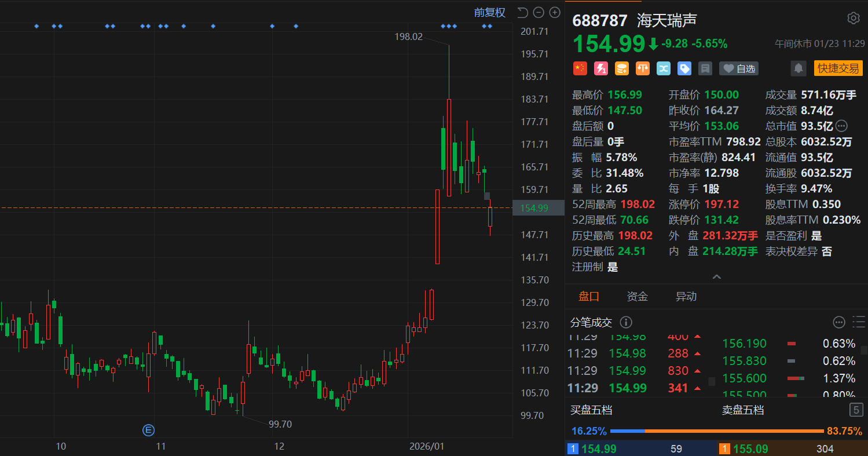The width and height of the screenshot is (868, 456).
Task: Click the China flag market icon
Action: pos(580,68)
